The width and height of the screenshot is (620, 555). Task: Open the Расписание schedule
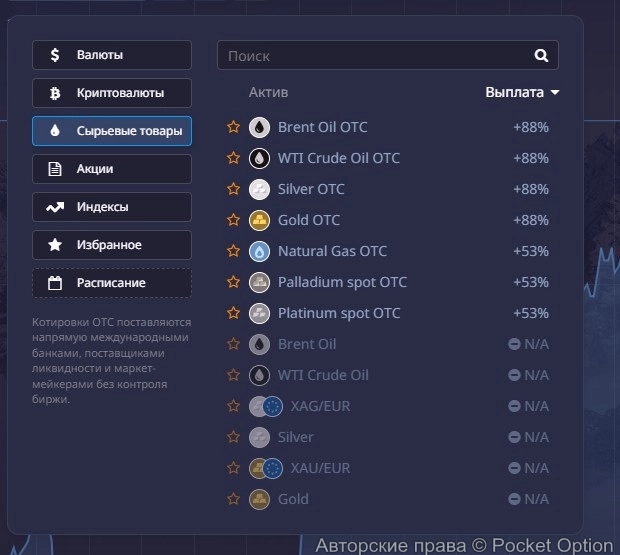[x=111, y=283]
